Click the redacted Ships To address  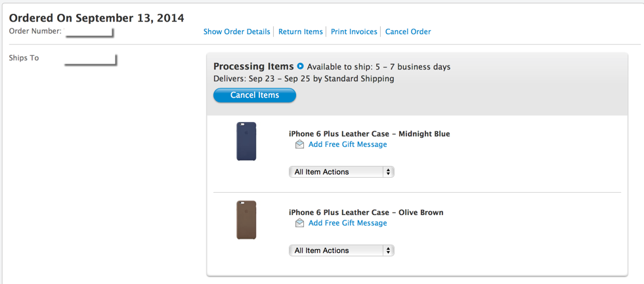[90, 60]
